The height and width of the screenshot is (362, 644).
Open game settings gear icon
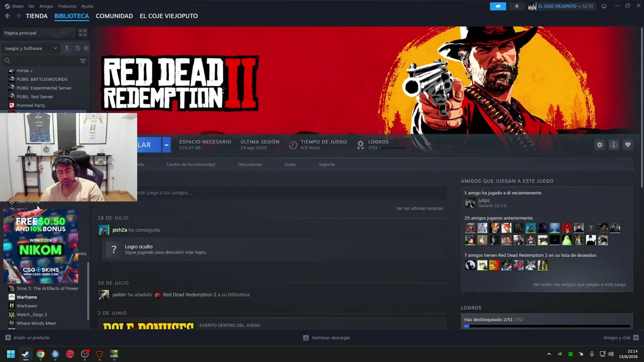click(x=599, y=145)
